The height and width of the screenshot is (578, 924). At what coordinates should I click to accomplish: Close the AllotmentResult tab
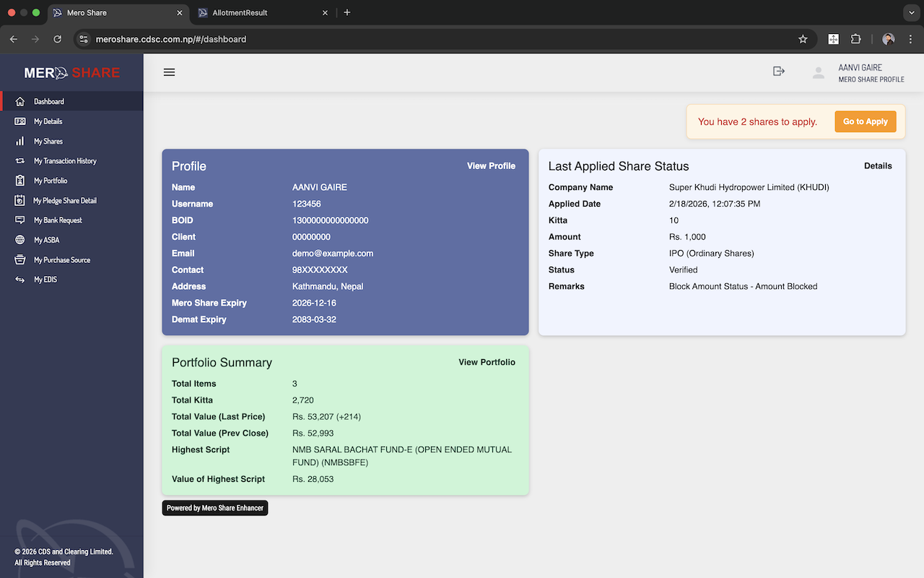pyautogui.click(x=325, y=13)
